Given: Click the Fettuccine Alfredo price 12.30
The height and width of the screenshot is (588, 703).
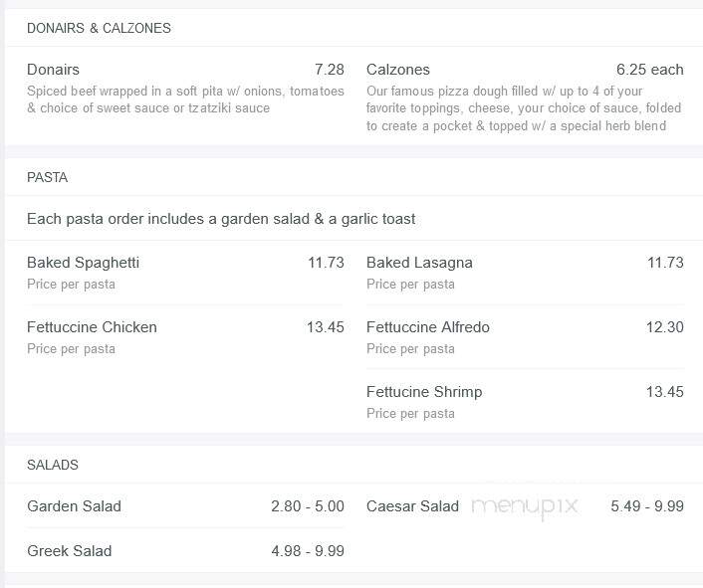Looking at the screenshot, I should 664,327.
